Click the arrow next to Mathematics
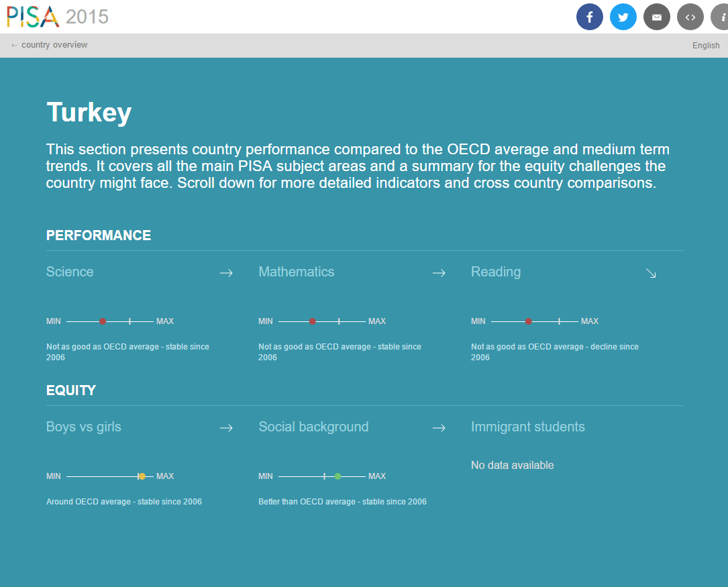The width and height of the screenshot is (728, 587). click(439, 272)
